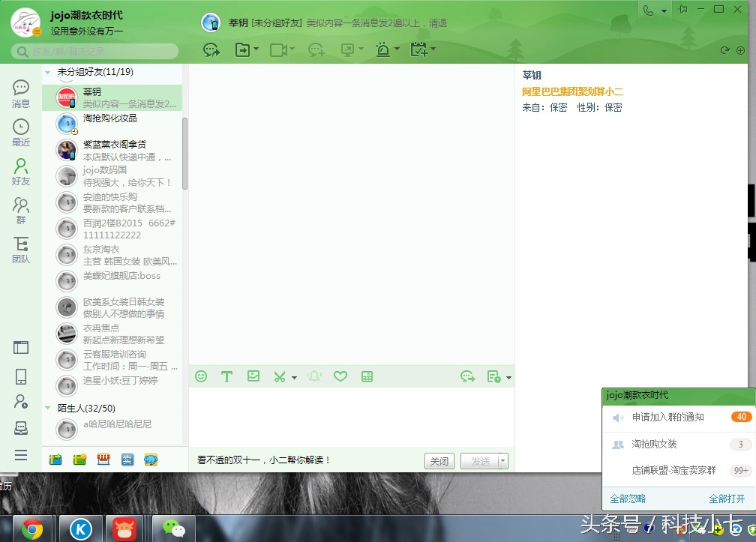
Task: Click the scissors screenshot tool
Action: click(279, 376)
